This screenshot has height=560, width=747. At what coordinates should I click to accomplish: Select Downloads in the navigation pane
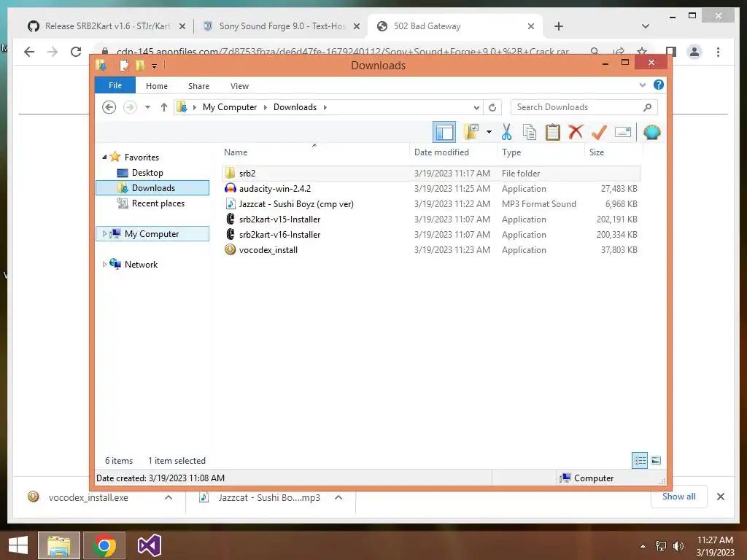click(152, 187)
